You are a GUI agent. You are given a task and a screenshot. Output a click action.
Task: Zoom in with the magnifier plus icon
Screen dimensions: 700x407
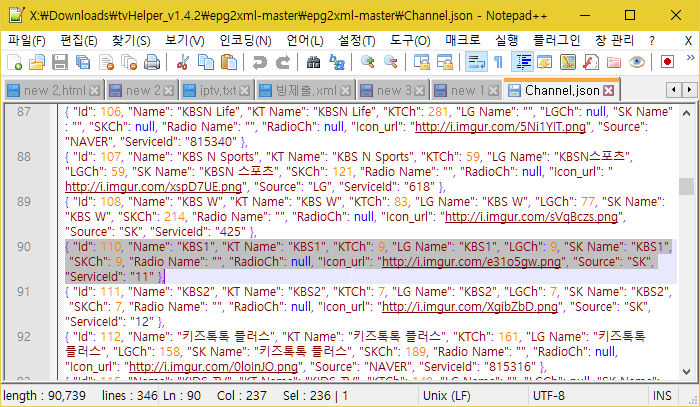[x=368, y=62]
